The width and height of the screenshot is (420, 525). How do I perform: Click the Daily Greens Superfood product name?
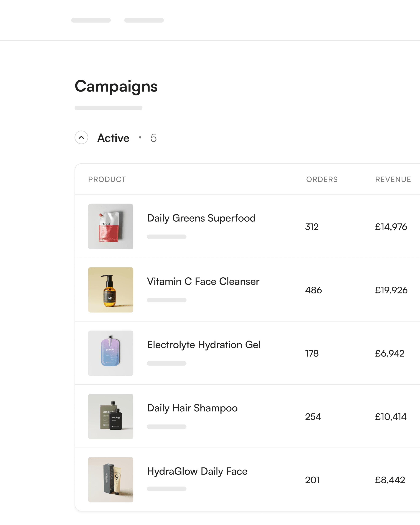coord(201,218)
